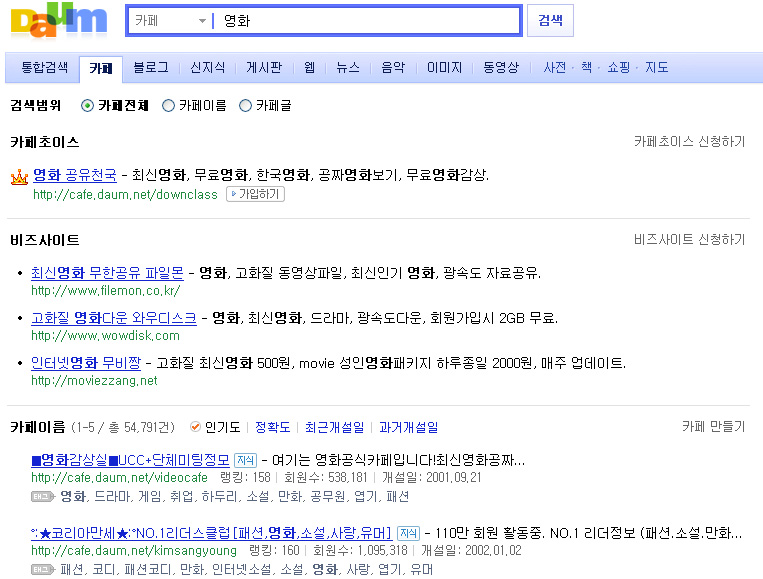Screen dimensions: 763x579
Task: Sort cafe results by 과거개설일
Action: click(408, 427)
